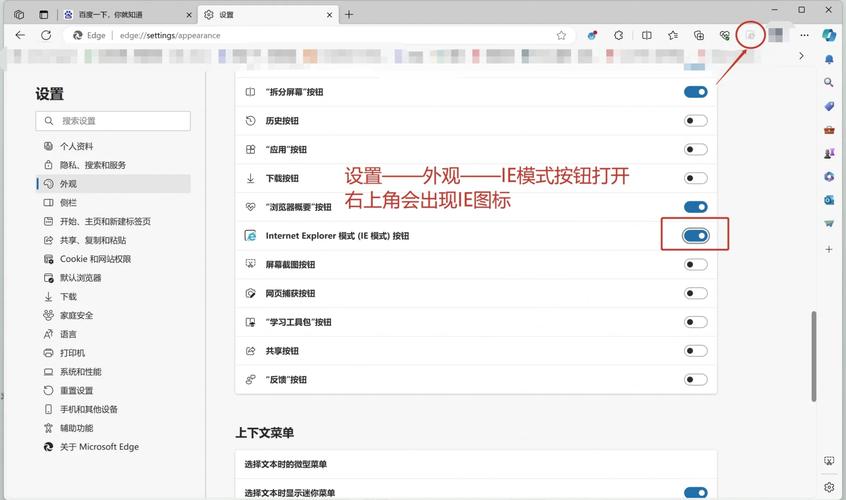Image resolution: width=846 pixels, height=500 pixels.
Task: Click the 搜索设置 search field
Action: coord(113,121)
